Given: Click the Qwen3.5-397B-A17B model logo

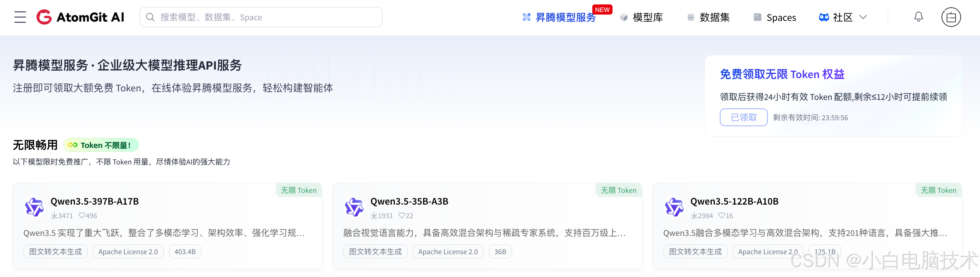Looking at the screenshot, I should click(x=34, y=207).
